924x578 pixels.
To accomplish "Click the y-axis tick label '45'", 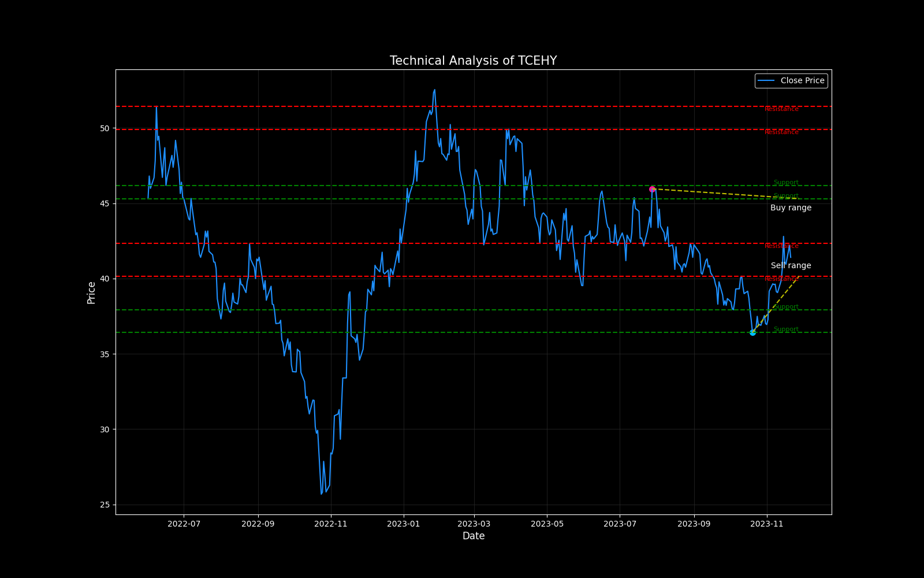I will pyautogui.click(x=105, y=203).
